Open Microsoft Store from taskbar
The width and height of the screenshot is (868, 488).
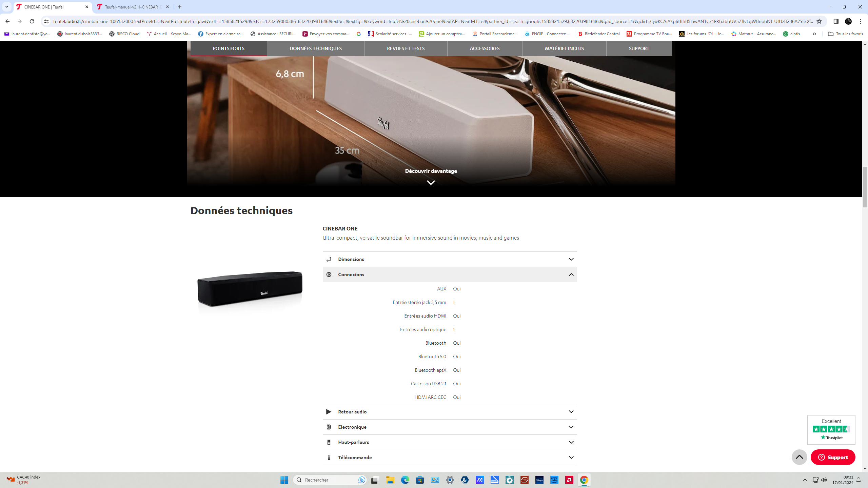[x=420, y=480]
